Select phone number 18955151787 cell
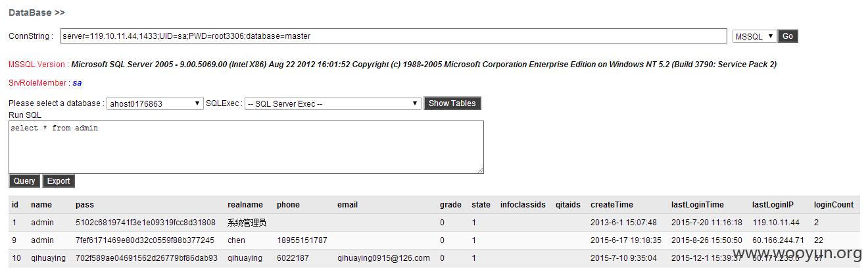Viewport: 868px width, 272px height. pyautogui.click(x=302, y=240)
